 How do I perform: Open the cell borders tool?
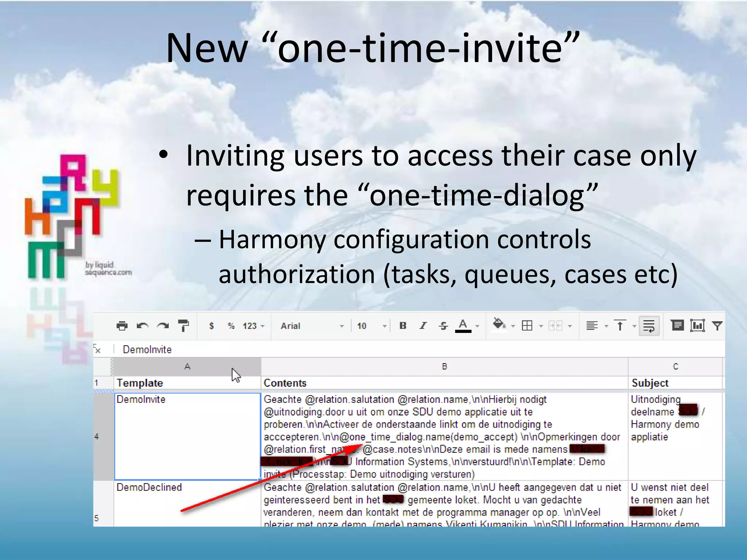click(x=527, y=326)
